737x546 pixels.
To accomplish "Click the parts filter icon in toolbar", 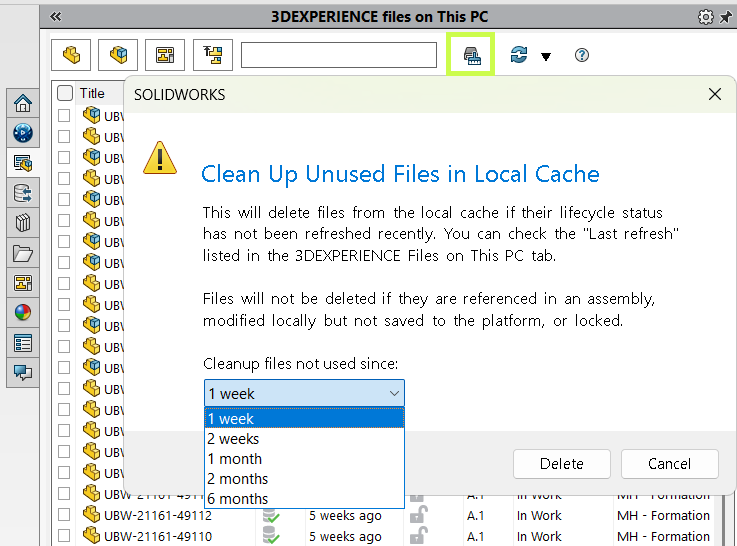I will click(71, 55).
